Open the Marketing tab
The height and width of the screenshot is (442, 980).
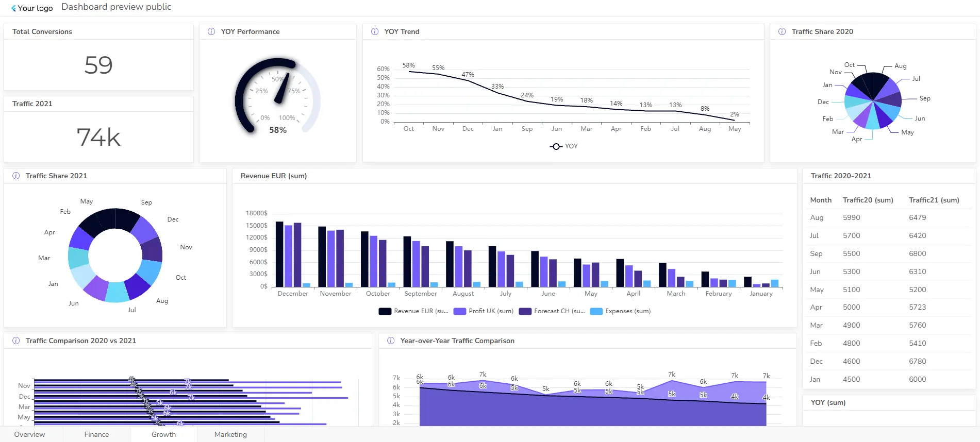[230, 434]
